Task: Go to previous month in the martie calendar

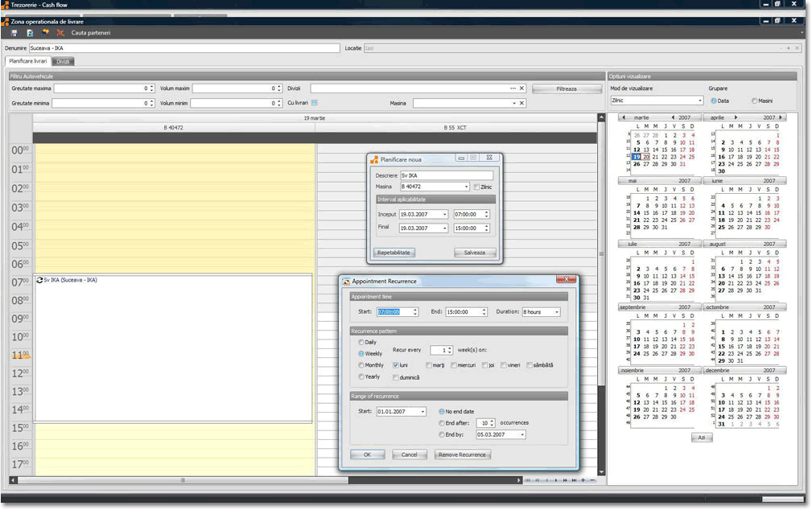Action: tap(624, 117)
